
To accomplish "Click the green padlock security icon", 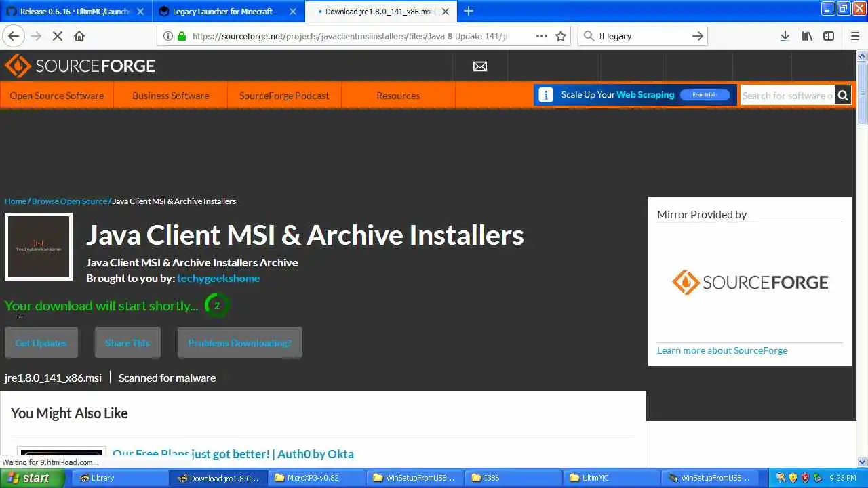I will pos(182,36).
